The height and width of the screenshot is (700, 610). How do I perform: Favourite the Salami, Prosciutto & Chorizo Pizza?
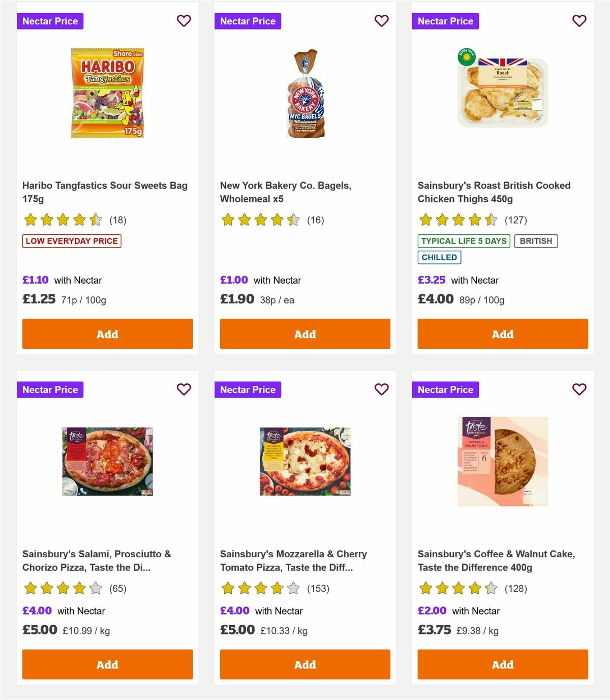pyautogui.click(x=184, y=389)
